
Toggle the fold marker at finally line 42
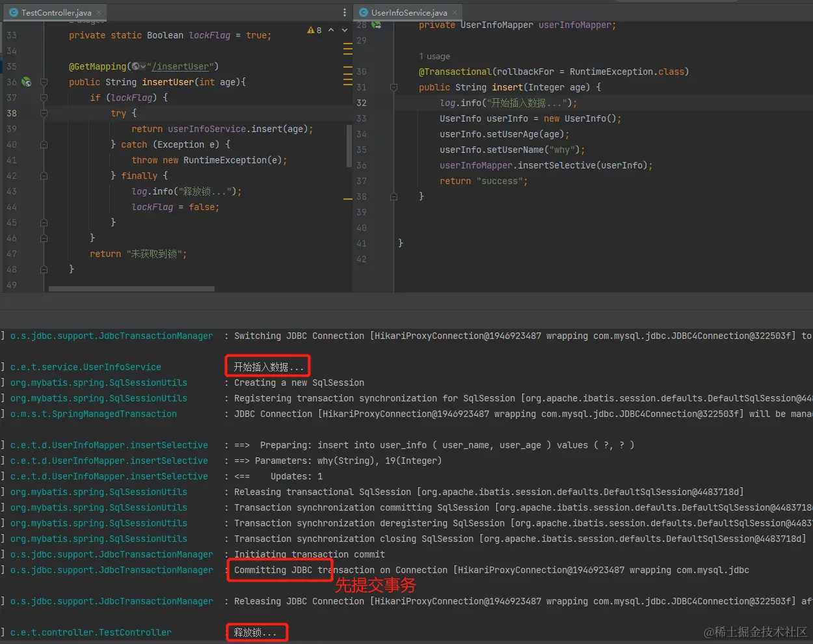[44, 176]
